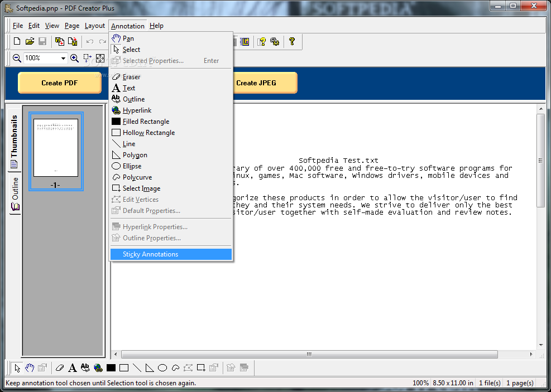The width and height of the screenshot is (551, 392).
Task: Select the Text 'A' tool in bottom toolbar
Action: [73, 368]
